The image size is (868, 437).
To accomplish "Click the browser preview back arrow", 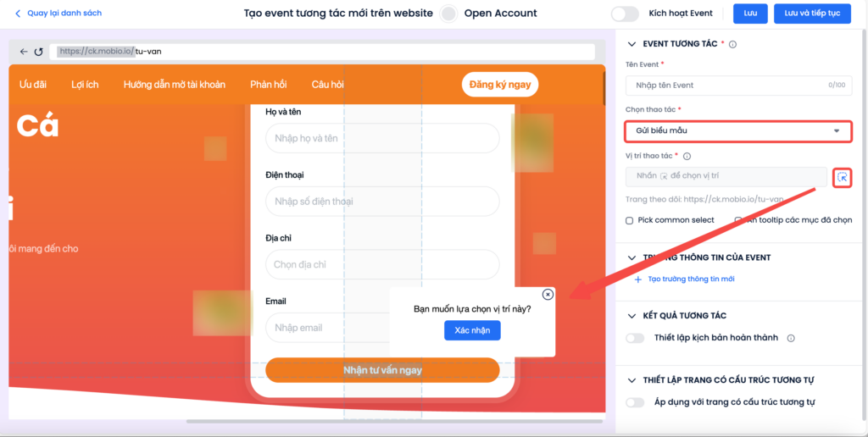I will 23,52.
